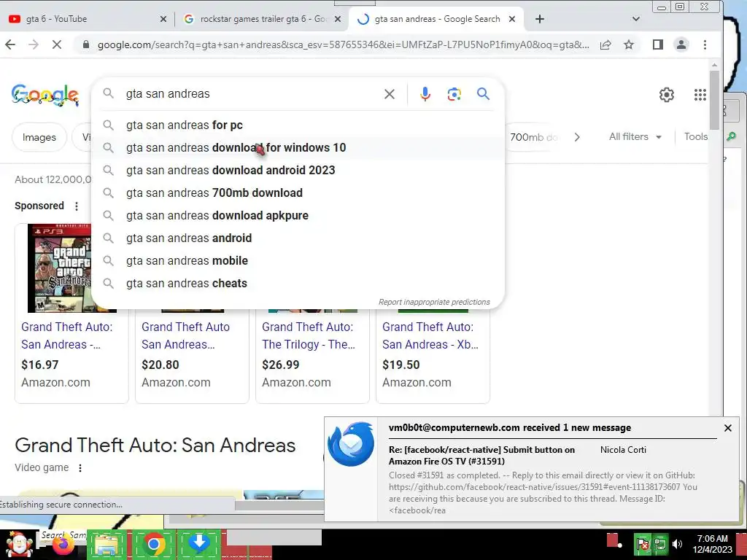Close the rockstar games trailer tab

click(337, 19)
